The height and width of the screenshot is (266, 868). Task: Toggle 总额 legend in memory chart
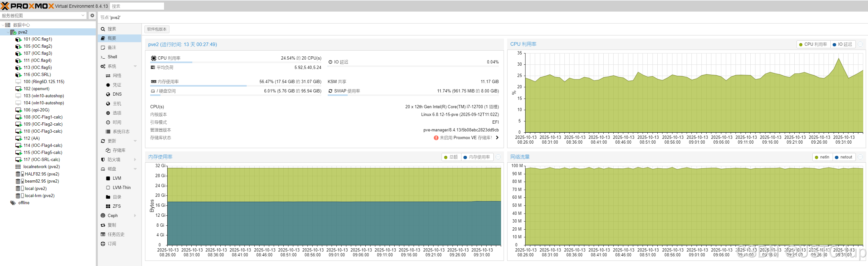point(451,157)
